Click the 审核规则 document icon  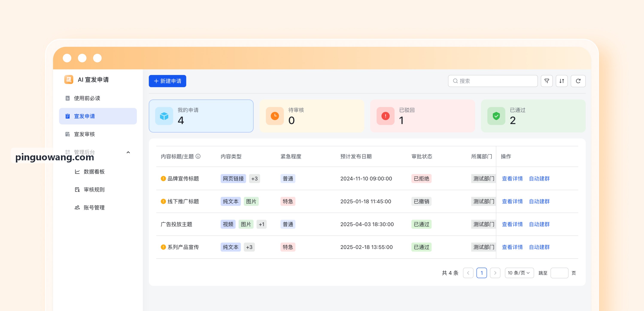(x=77, y=190)
